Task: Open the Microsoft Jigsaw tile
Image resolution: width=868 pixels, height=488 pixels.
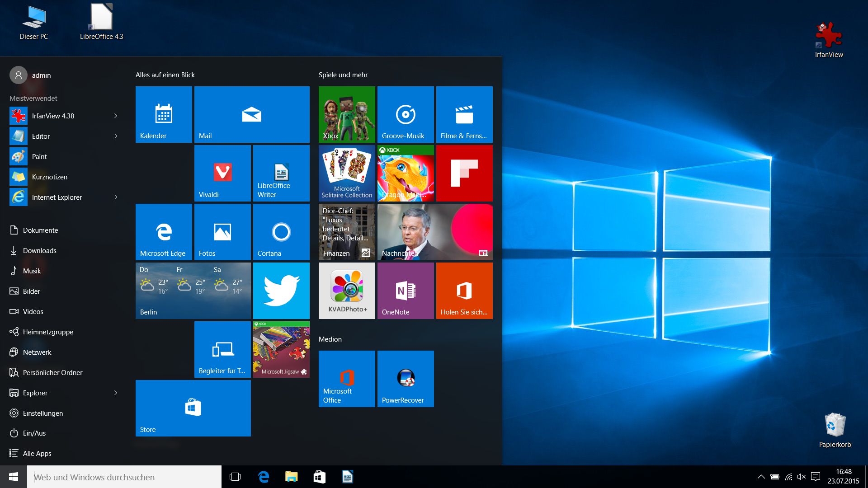Action: [x=281, y=349]
